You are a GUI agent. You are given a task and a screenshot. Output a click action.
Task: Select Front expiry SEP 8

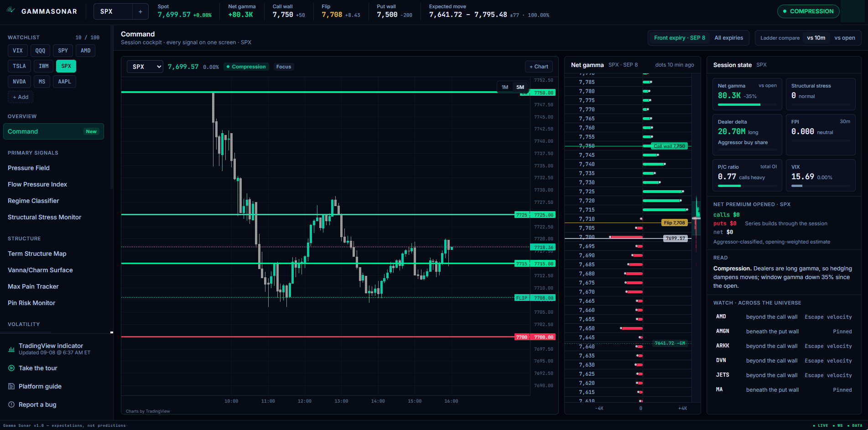click(x=680, y=38)
